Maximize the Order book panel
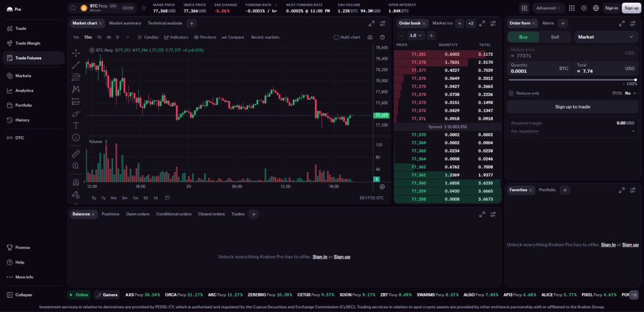Image resolution: width=644 pixels, height=312 pixels. [482, 24]
